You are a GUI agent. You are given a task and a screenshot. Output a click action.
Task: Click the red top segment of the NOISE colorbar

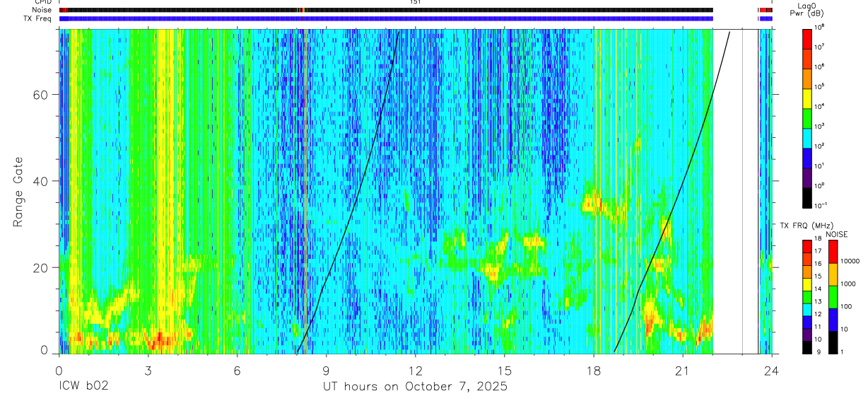[833, 252]
